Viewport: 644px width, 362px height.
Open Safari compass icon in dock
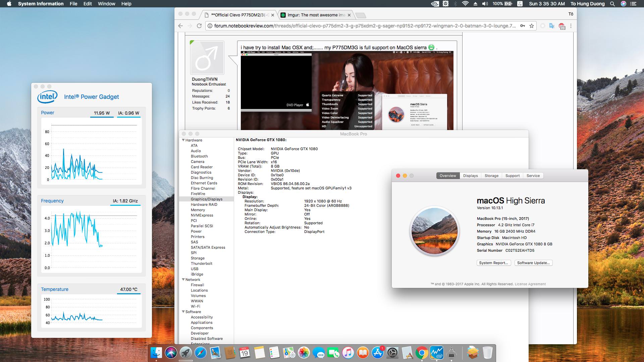click(200, 353)
